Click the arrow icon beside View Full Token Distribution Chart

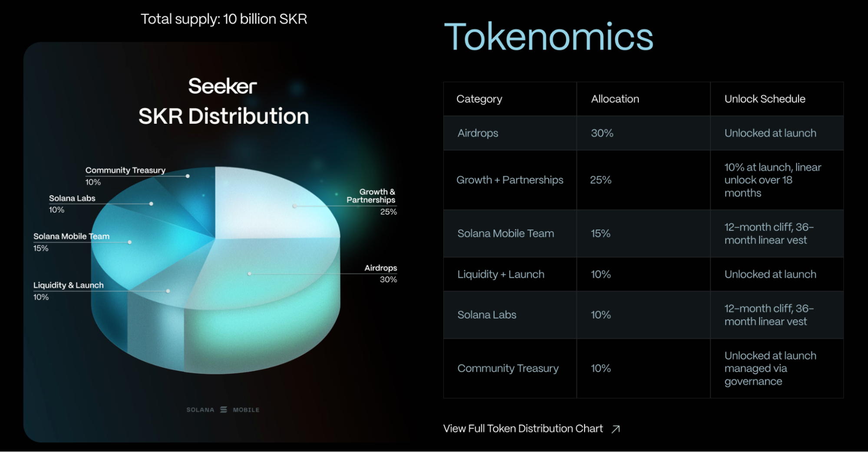click(x=616, y=429)
